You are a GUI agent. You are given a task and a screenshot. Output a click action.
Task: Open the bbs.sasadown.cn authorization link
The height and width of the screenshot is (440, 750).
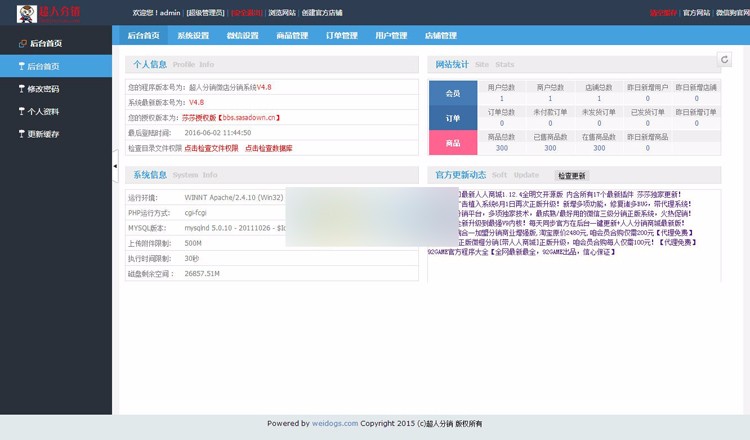click(x=231, y=118)
